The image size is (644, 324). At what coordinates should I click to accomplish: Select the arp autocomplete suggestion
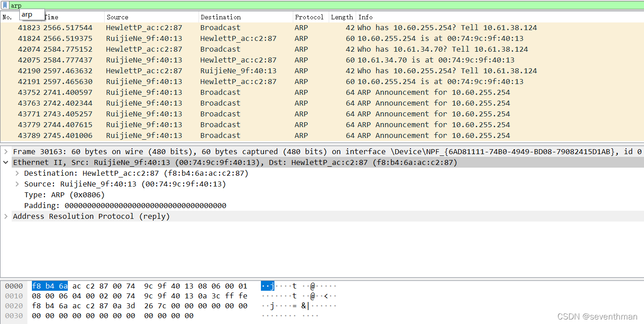point(32,14)
